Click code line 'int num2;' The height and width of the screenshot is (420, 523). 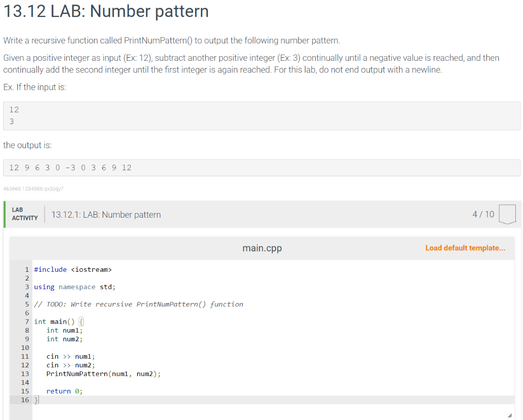pyautogui.click(x=64, y=339)
